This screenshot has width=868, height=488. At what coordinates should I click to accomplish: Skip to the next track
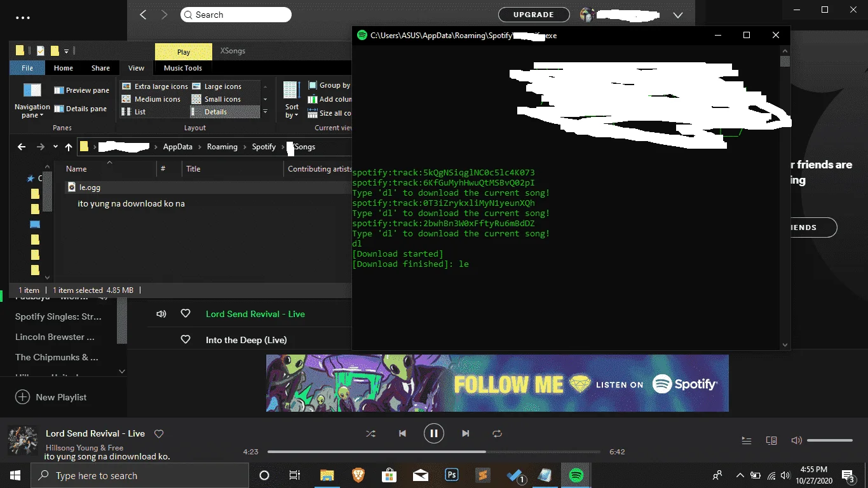tap(466, 433)
